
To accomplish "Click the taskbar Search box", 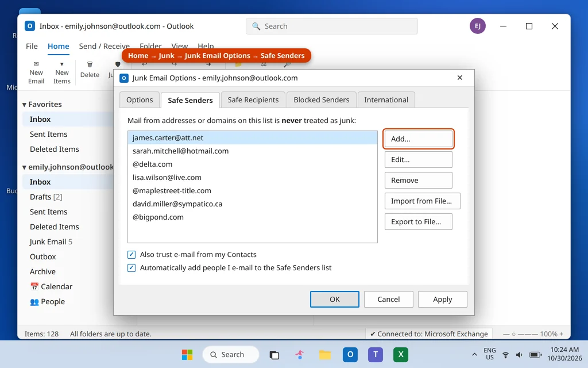I will [231, 354].
